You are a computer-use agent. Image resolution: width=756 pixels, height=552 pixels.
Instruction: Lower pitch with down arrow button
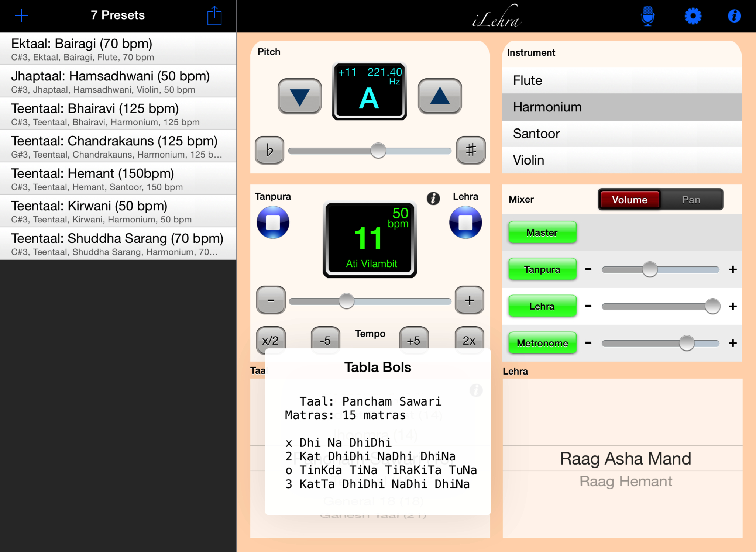click(299, 97)
